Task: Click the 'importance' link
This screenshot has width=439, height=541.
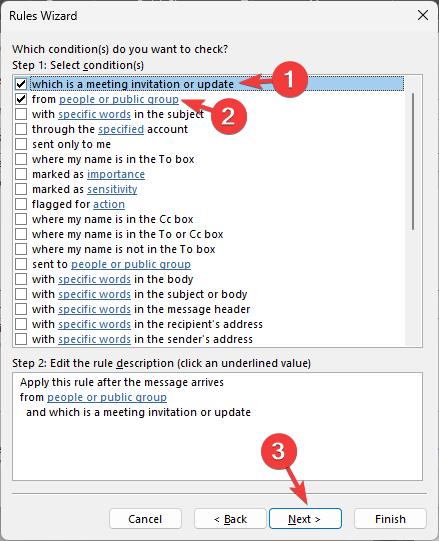Action: click(x=116, y=174)
